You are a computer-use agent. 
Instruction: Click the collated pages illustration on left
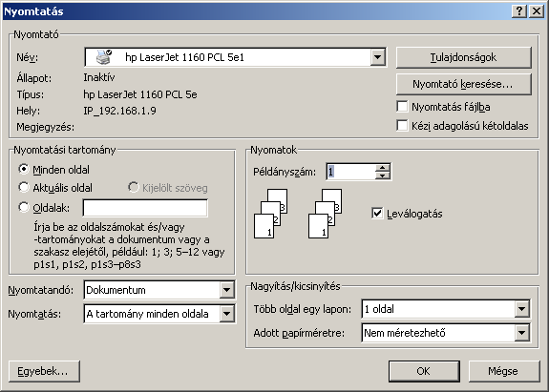270,214
